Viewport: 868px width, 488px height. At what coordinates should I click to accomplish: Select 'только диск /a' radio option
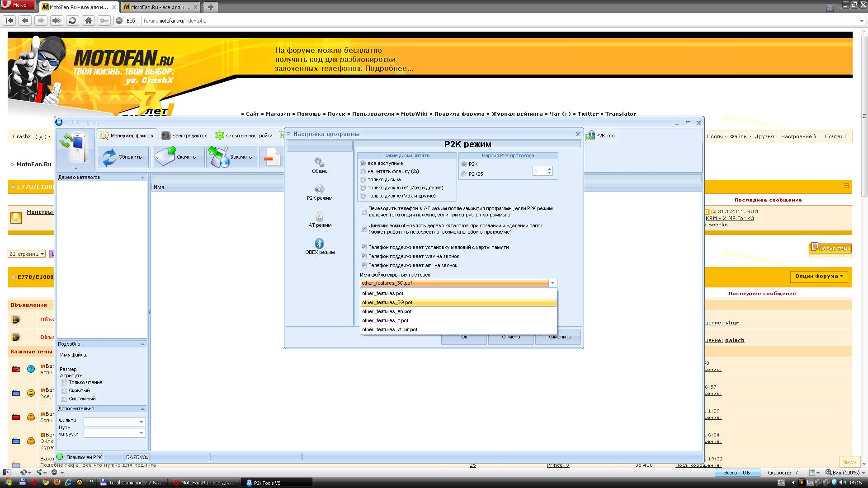pyautogui.click(x=363, y=179)
